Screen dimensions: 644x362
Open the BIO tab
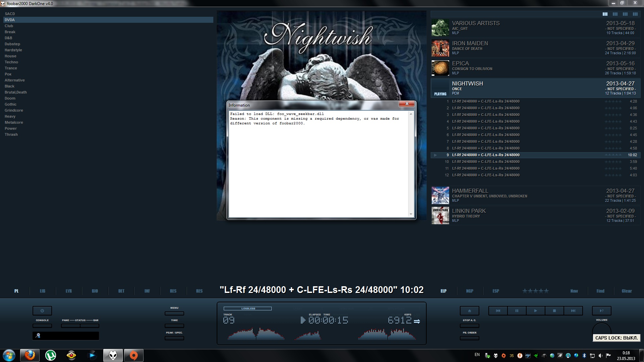point(95,291)
